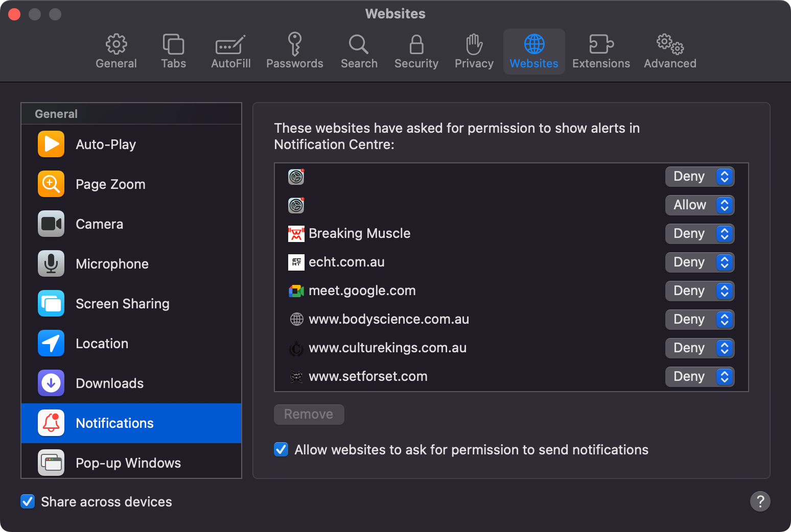This screenshot has height=532, width=791.
Task: Click the Location arrow icon
Action: tap(51, 343)
